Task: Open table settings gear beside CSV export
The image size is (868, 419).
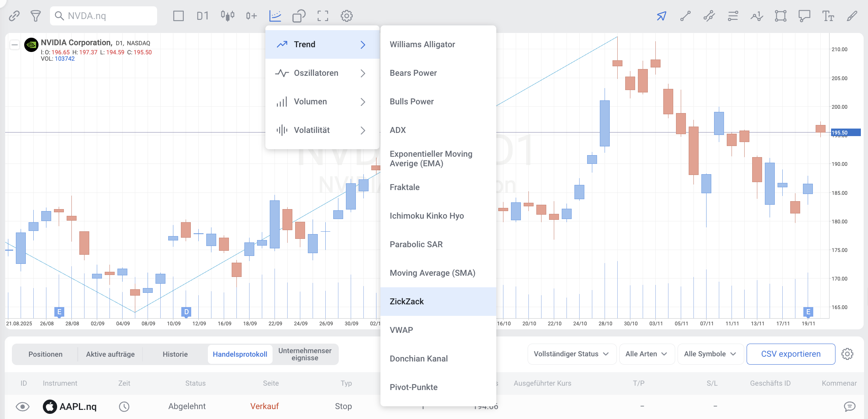Action: click(x=847, y=354)
